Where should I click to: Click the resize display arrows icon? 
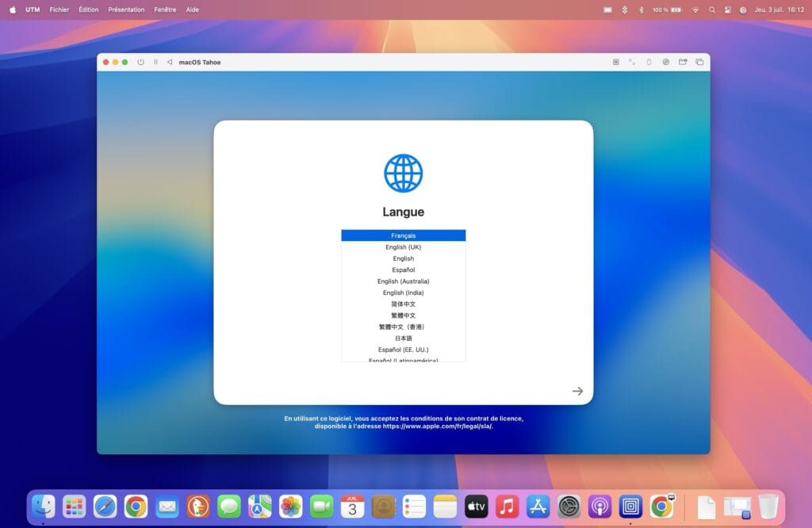tap(632, 62)
